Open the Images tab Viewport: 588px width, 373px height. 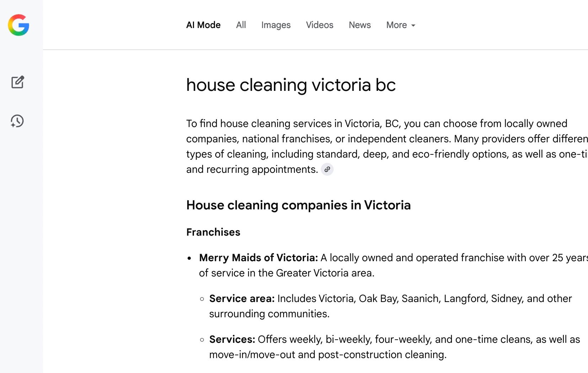[x=276, y=25]
